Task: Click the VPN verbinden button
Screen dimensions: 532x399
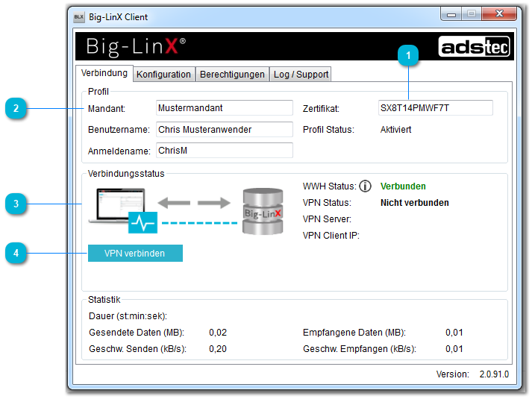Action: tap(135, 254)
